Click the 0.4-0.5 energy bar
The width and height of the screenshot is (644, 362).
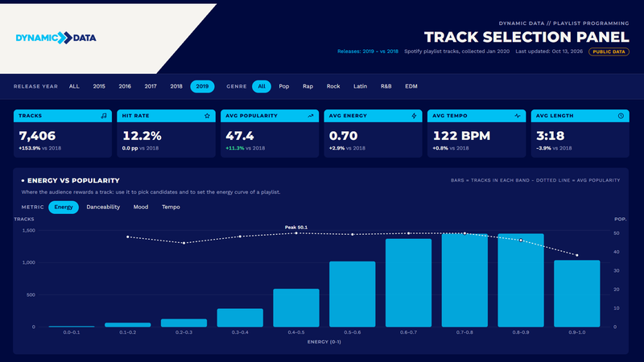tap(296, 308)
